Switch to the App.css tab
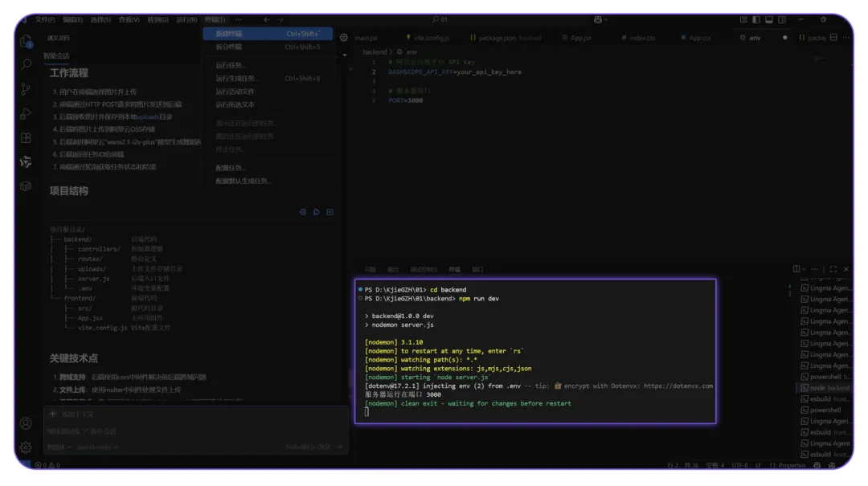This screenshot has width=868, height=486. (x=696, y=38)
